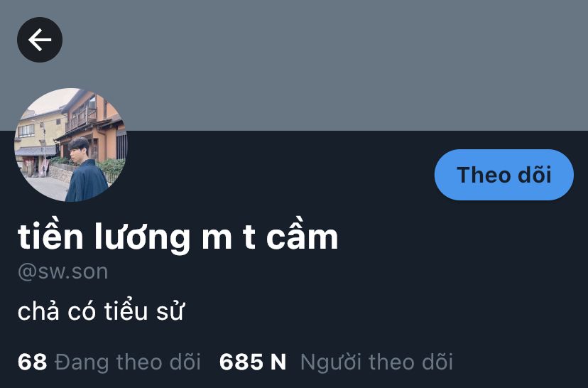Open the gray header banner image
The width and height of the screenshot is (588, 388).
(x=294, y=65)
